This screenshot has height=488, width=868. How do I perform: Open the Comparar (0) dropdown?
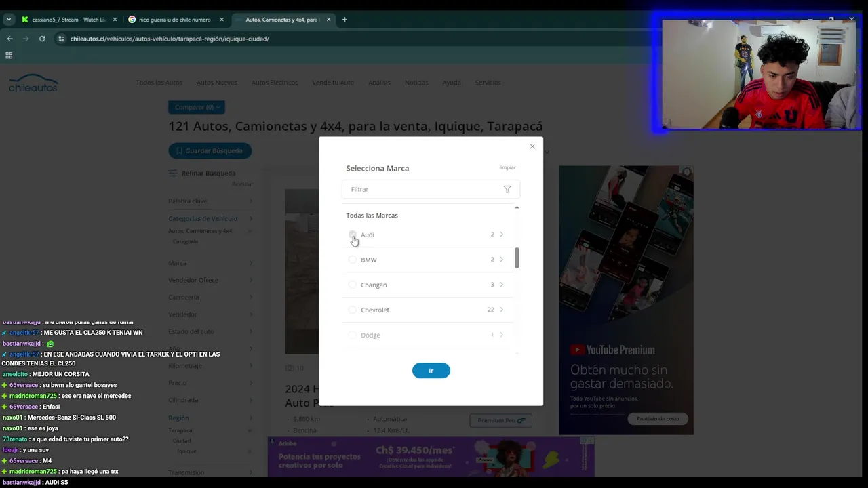click(197, 107)
